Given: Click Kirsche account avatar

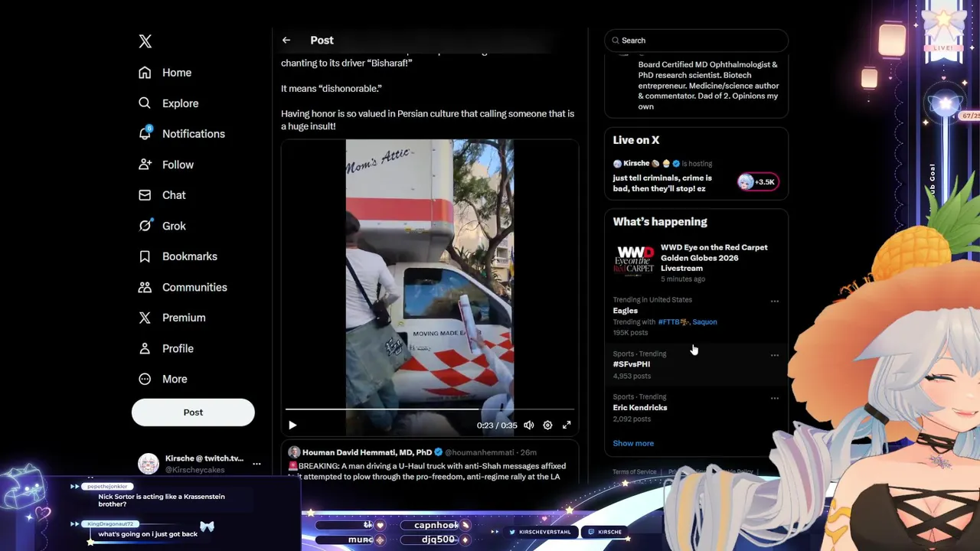Looking at the screenshot, I should [148, 464].
